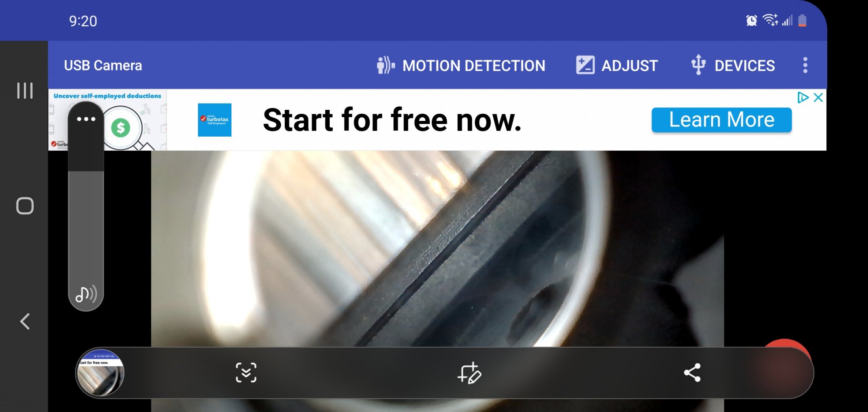The image size is (868, 412).
Task: Open the three-dot overflow menu
Action: [805, 65]
